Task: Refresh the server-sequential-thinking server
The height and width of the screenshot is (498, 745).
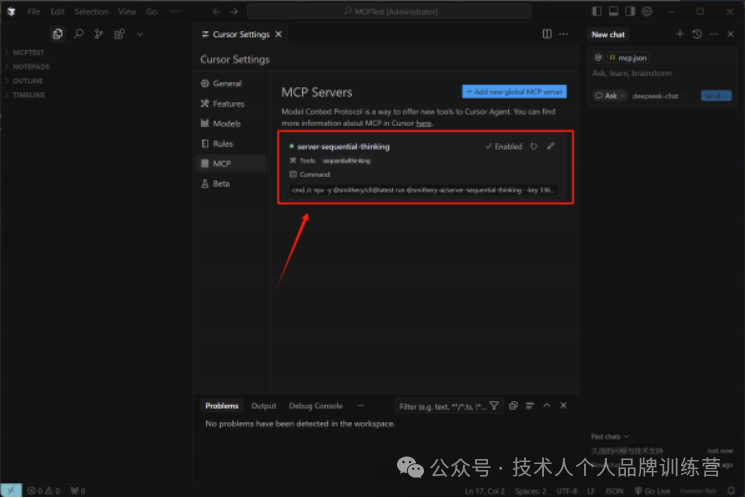Action: 534,146
